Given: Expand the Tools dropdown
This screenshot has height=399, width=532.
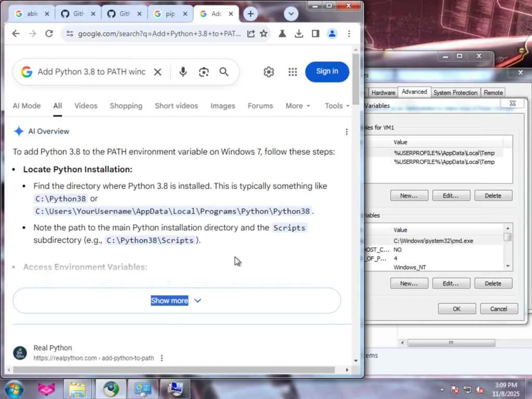Looking at the screenshot, I should click(337, 106).
